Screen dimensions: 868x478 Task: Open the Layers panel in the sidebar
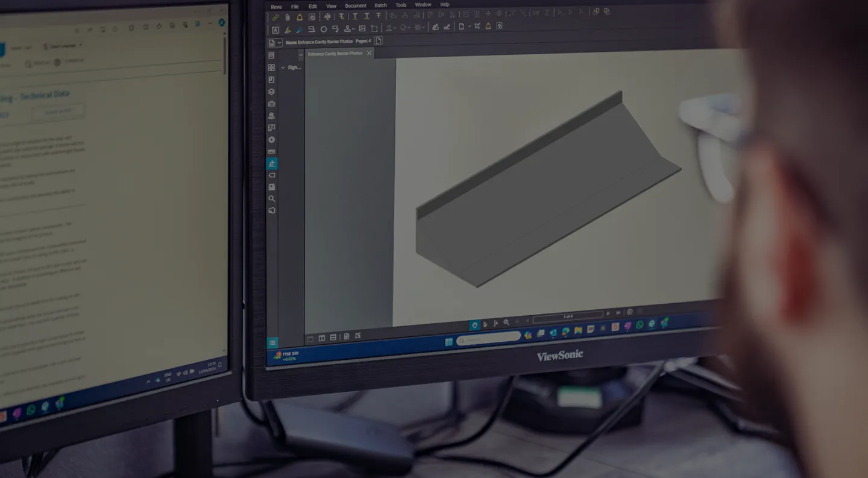[271, 92]
